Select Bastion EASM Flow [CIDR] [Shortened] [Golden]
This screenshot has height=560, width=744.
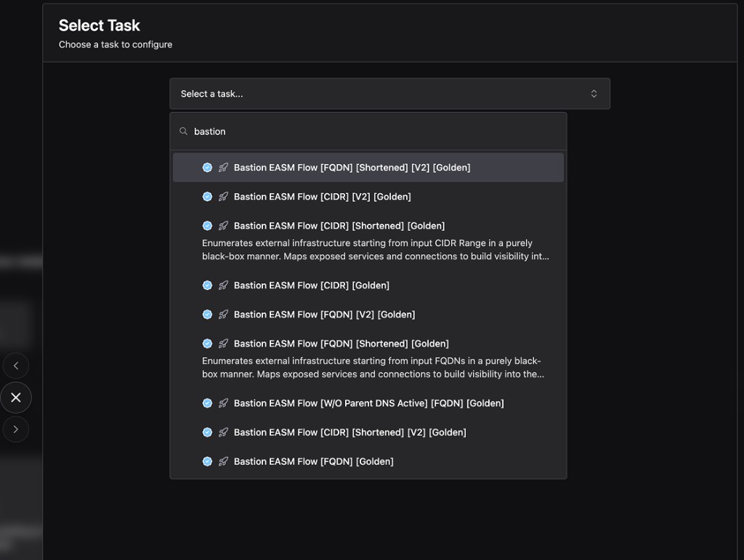coord(368,241)
